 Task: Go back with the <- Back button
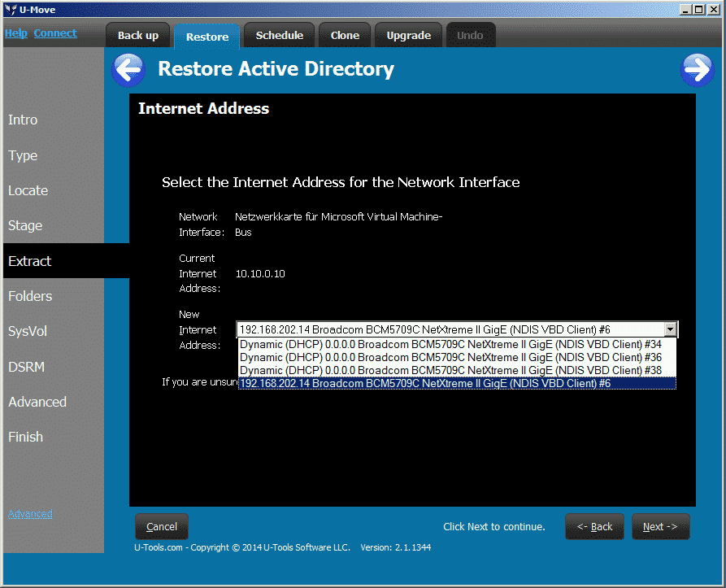click(x=594, y=526)
